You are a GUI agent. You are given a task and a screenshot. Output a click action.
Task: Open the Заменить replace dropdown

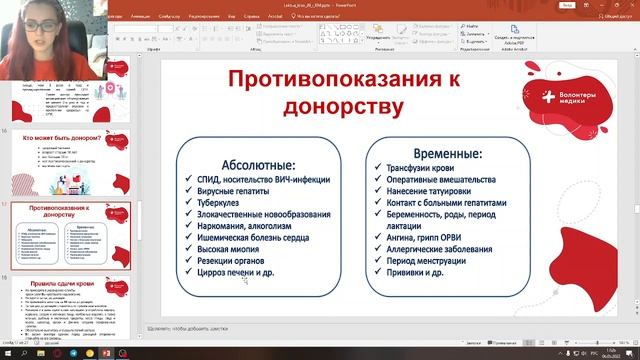pyautogui.click(x=475, y=34)
